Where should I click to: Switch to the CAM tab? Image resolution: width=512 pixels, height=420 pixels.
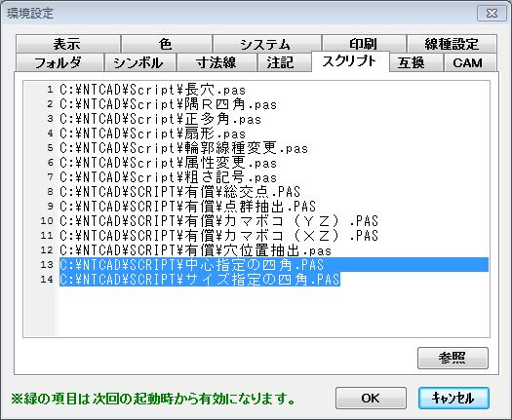pos(469,62)
